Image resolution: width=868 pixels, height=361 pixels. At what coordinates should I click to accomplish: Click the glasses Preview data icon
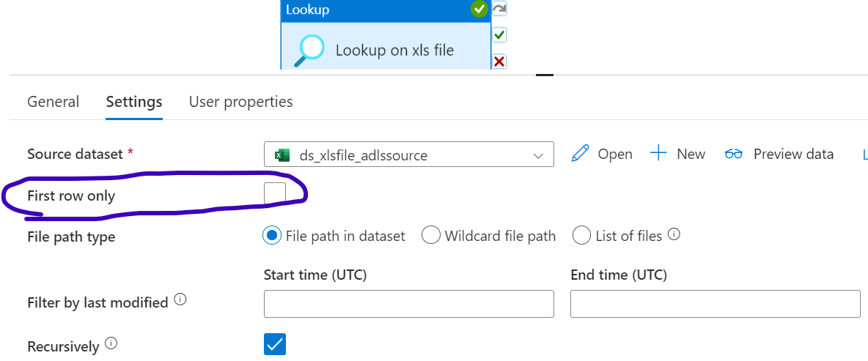click(x=734, y=154)
